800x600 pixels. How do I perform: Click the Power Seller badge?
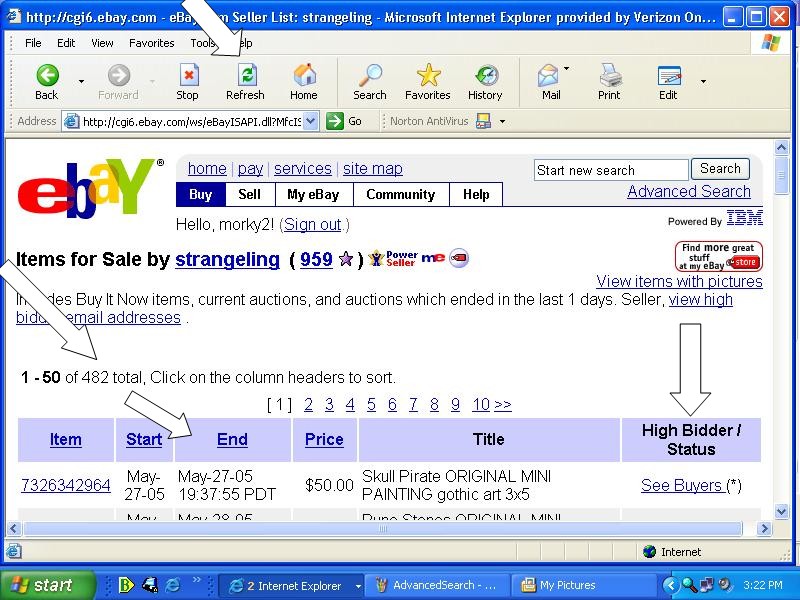tap(392, 258)
